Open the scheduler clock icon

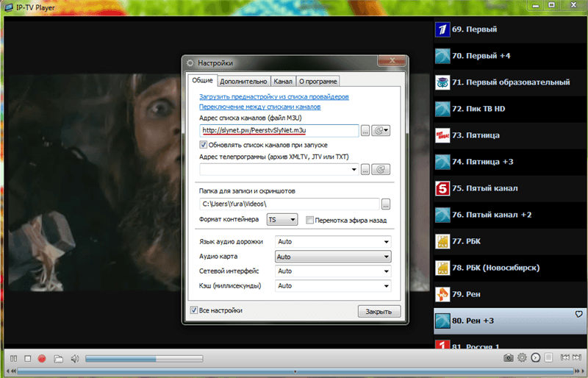click(x=536, y=357)
